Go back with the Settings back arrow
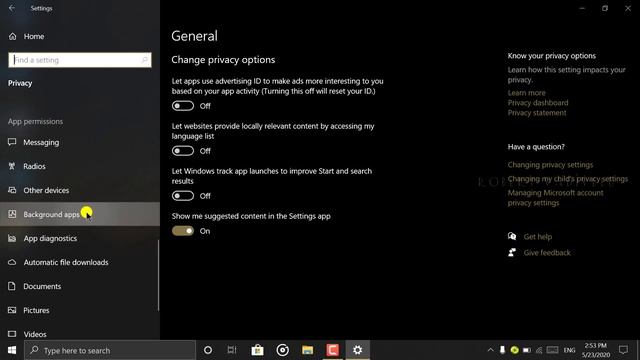This screenshot has width=640, height=360. 12,8
